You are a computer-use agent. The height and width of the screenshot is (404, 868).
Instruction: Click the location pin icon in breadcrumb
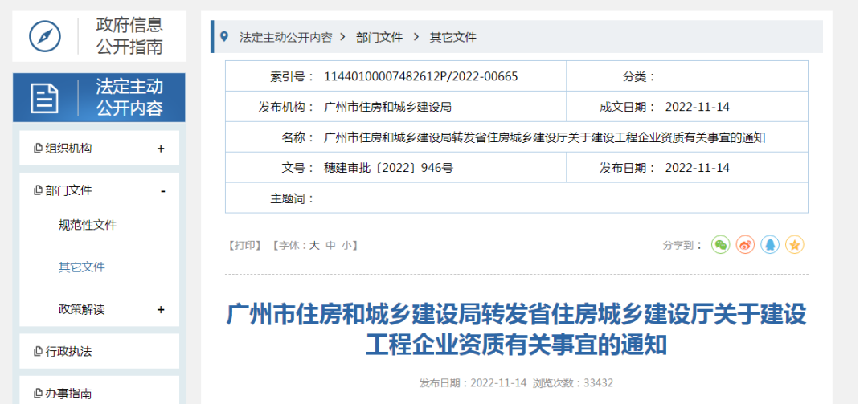223,36
